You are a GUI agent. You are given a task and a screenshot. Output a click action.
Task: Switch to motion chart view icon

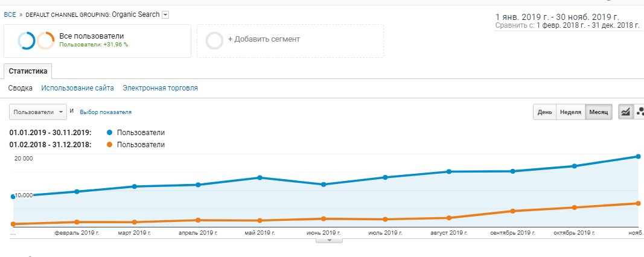coord(639,112)
